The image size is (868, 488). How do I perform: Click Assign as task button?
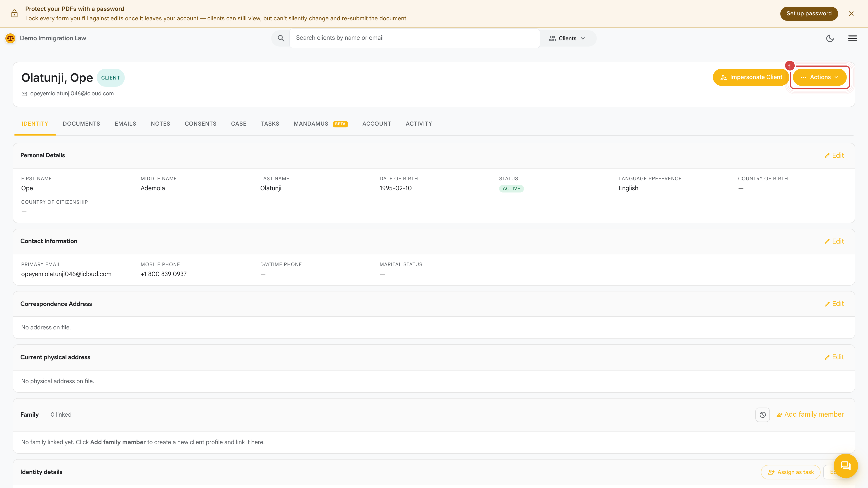pyautogui.click(x=790, y=472)
